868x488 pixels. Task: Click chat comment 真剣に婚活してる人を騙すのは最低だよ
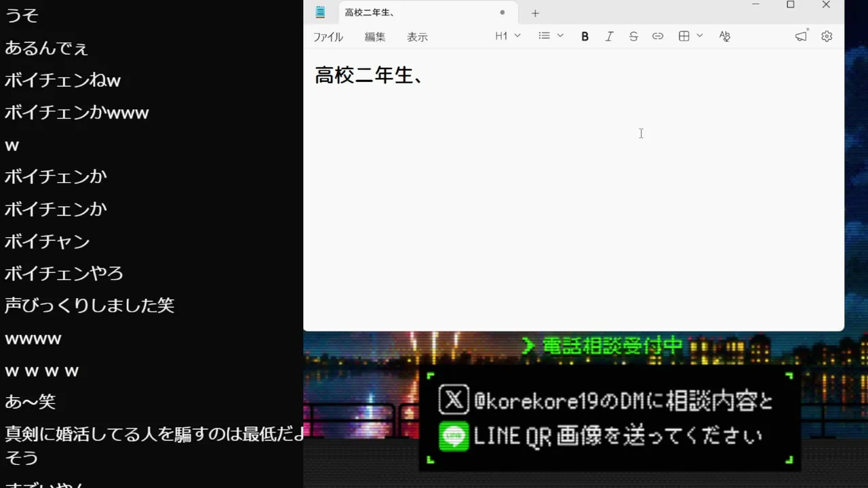155,434
